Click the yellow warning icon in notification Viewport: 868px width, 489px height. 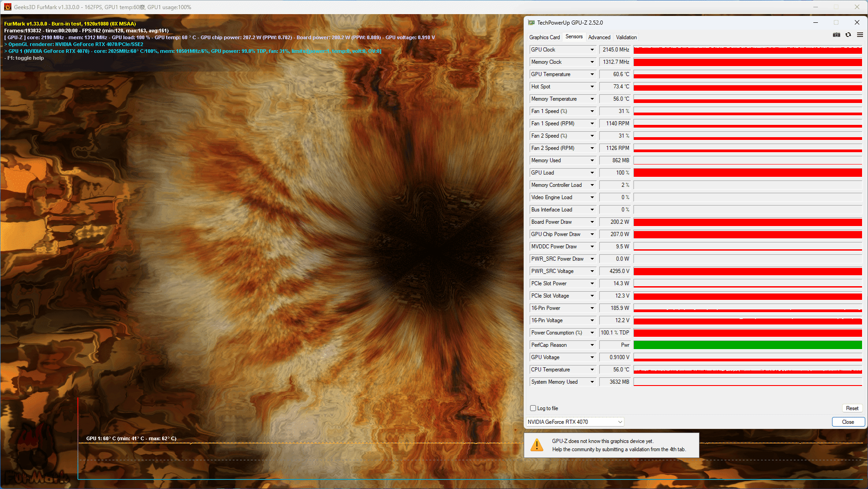click(537, 445)
